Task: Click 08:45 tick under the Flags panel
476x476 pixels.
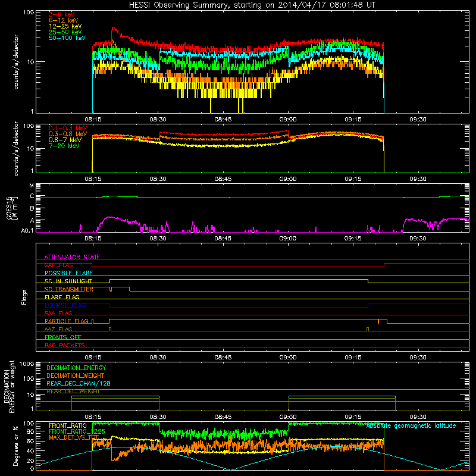Action: pos(223,358)
